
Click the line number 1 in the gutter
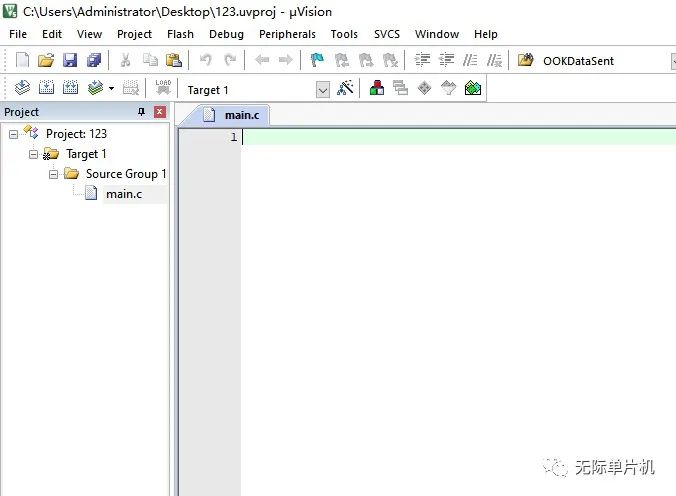coord(233,138)
